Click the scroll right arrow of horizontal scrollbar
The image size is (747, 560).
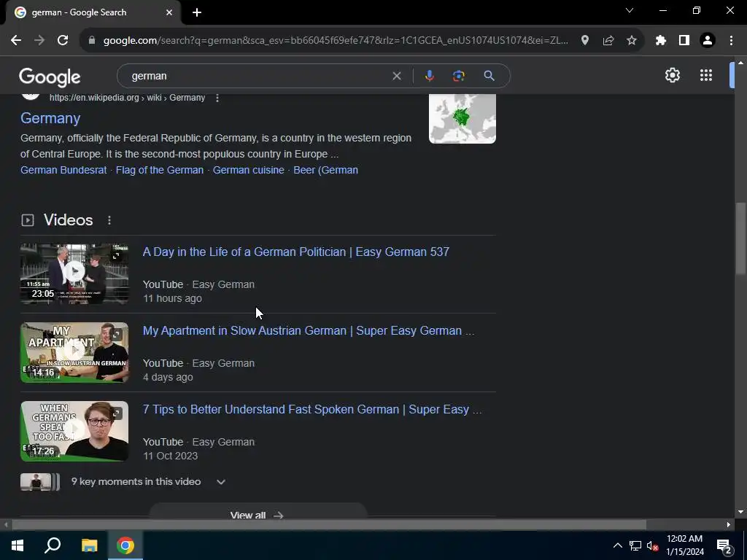pos(729,524)
